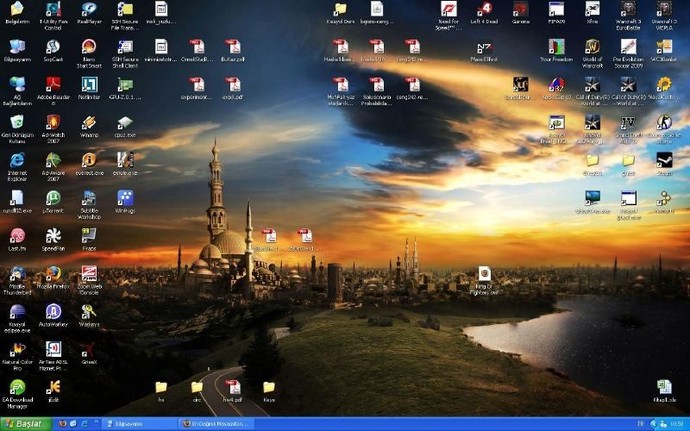This screenshot has height=431, width=690.
Task: Click the Başlat start button
Action: (x=26, y=424)
